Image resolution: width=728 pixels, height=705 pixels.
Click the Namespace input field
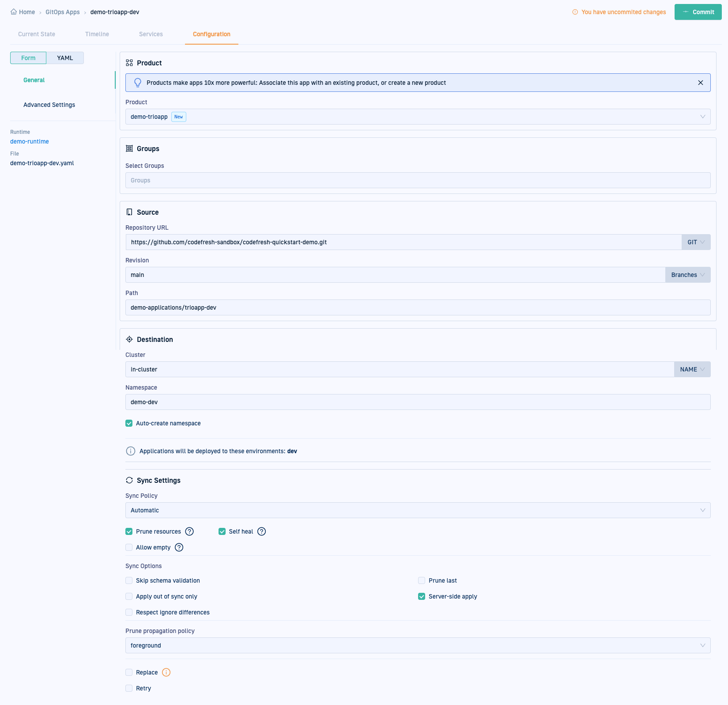coord(418,402)
